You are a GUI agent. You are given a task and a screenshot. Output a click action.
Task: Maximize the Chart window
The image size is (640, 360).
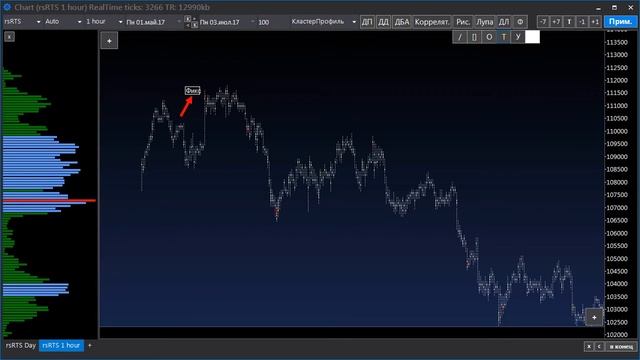click(614, 7)
